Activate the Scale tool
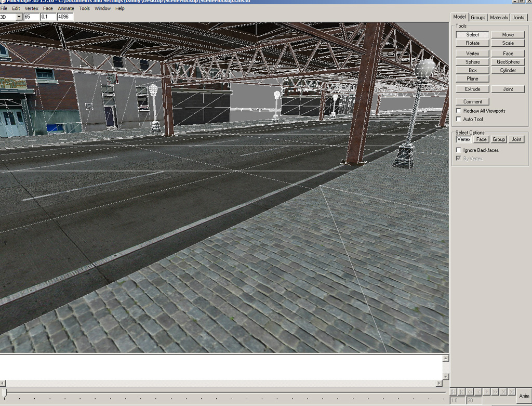 pos(508,43)
